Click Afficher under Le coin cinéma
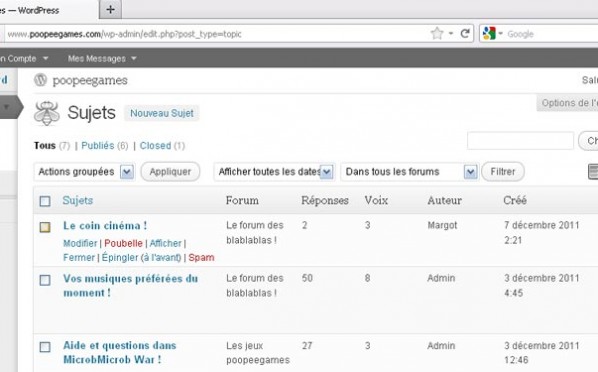The image size is (598, 372). pyautogui.click(x=166, y=243)
